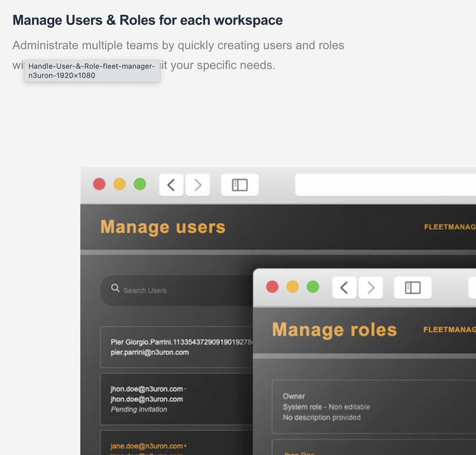
Task: Toggle sidebar icon in Manage roles window
Action: [413, 287]
